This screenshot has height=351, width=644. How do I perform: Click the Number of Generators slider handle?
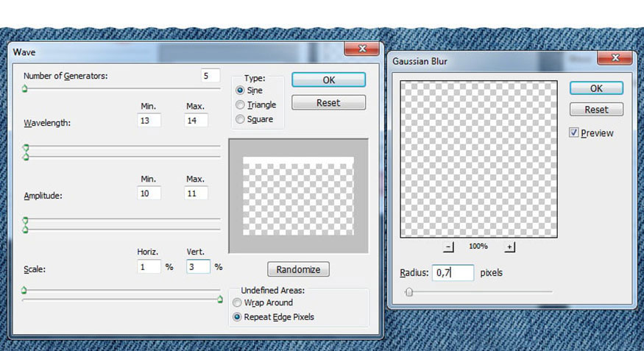(24, 88)
